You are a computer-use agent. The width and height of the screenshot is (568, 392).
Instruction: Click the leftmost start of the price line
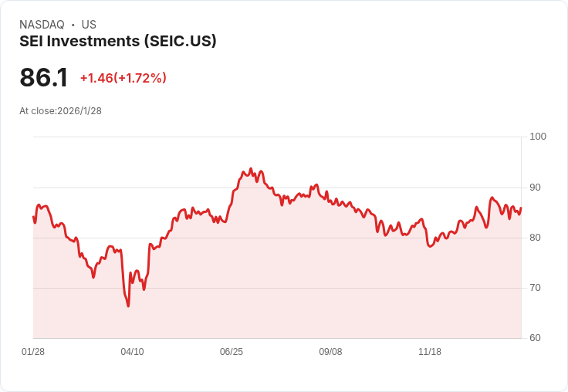[x=33, y=217]
